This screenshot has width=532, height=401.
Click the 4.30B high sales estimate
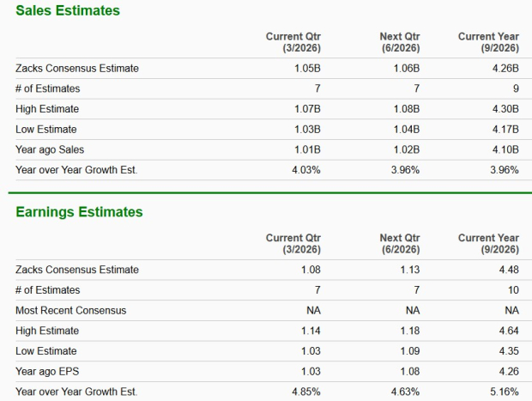(505, 109)
